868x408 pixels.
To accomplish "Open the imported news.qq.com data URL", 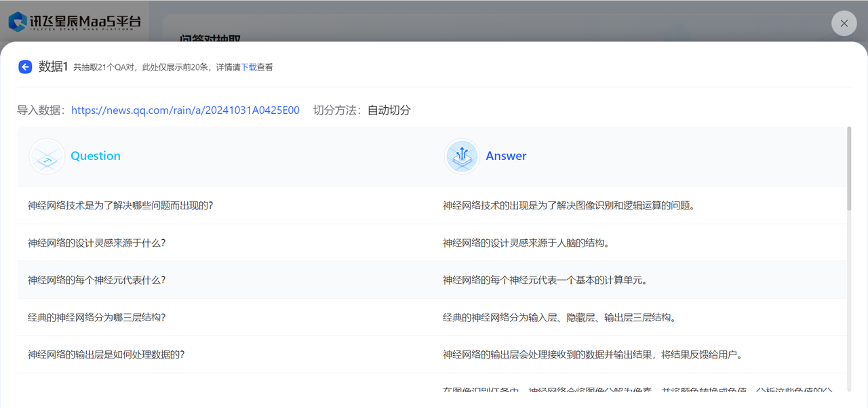I will 185,110.
